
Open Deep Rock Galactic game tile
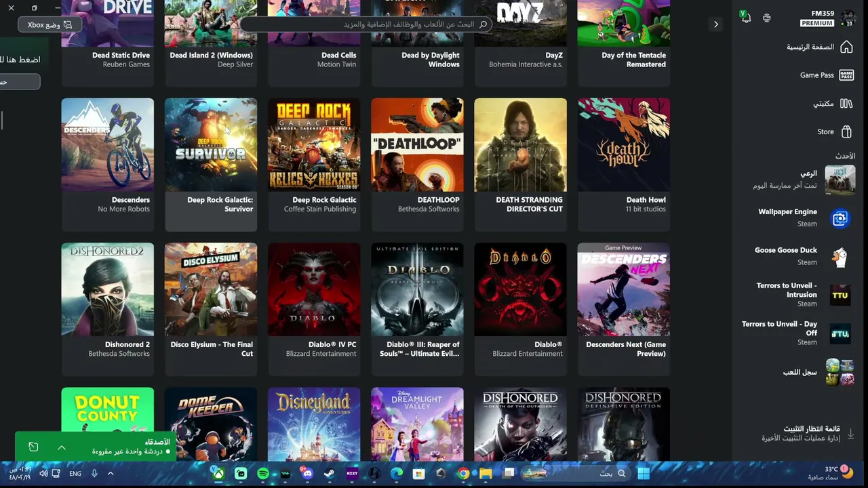coord(314,165)
